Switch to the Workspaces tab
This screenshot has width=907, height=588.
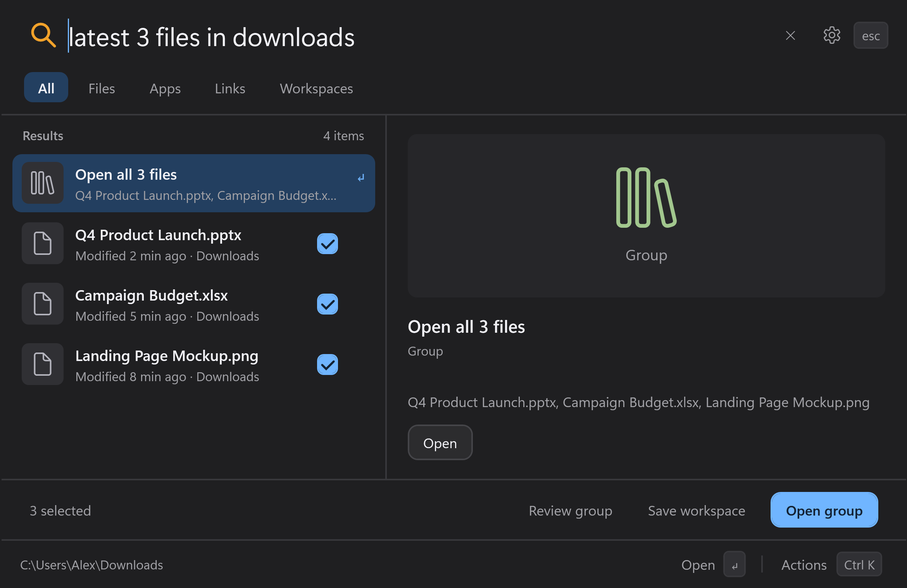(316, 89)
